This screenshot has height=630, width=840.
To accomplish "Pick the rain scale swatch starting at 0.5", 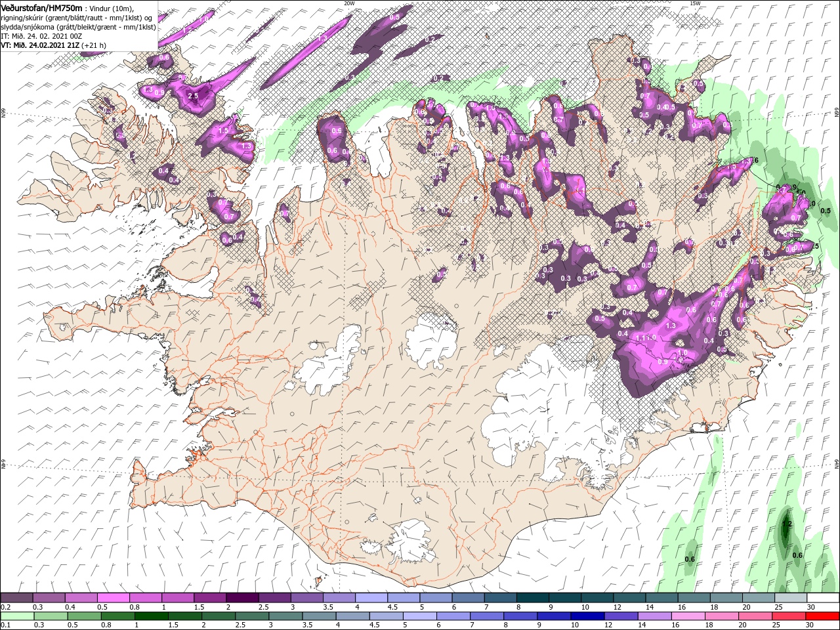I will click(84, 616).
